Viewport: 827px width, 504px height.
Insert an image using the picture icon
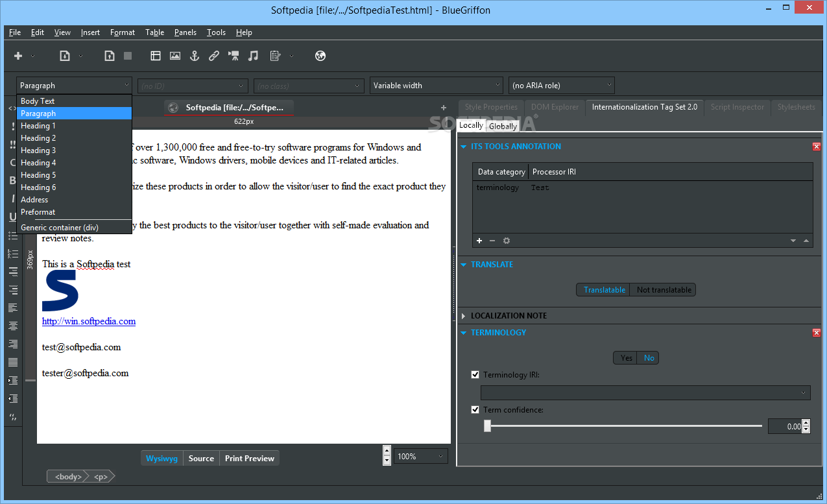[175, 56]
